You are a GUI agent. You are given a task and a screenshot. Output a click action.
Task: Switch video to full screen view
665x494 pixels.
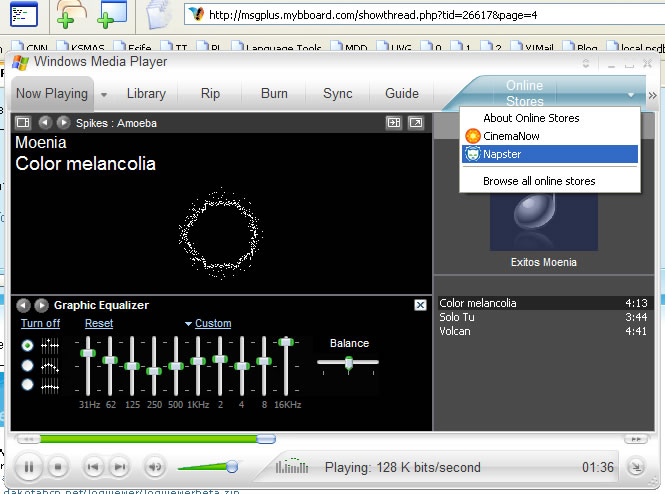coord(415,123)
